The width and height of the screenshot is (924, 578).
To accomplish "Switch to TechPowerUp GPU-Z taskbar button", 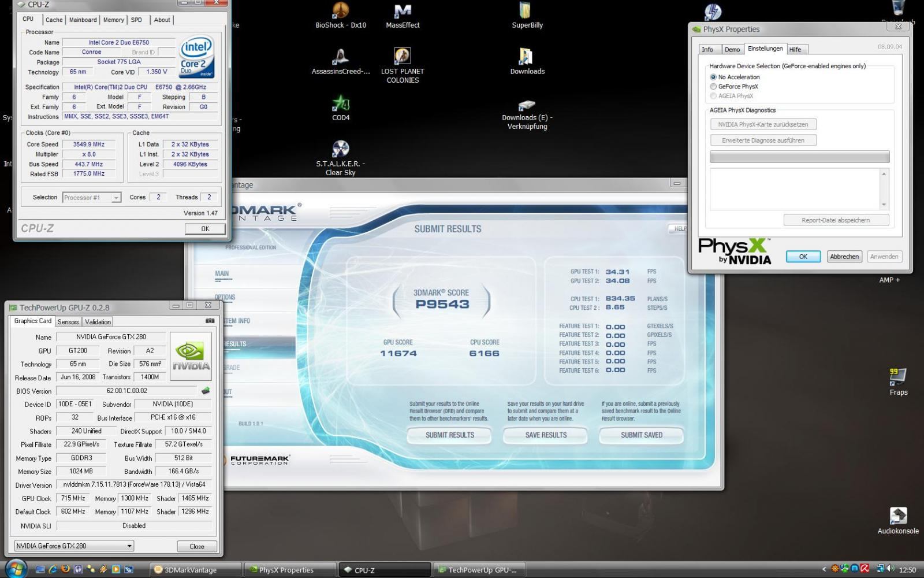I will point(479,569).
